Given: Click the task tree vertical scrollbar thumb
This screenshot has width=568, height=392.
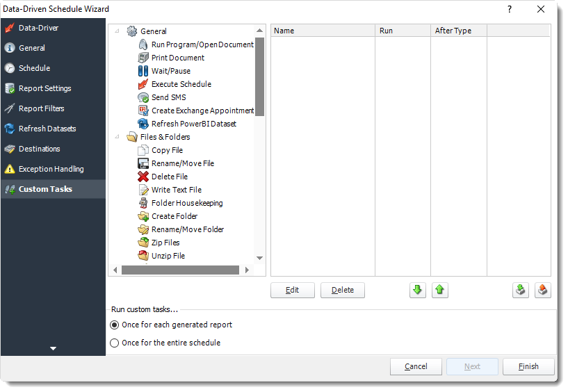Looking at the screenshot, I should 259,77.
